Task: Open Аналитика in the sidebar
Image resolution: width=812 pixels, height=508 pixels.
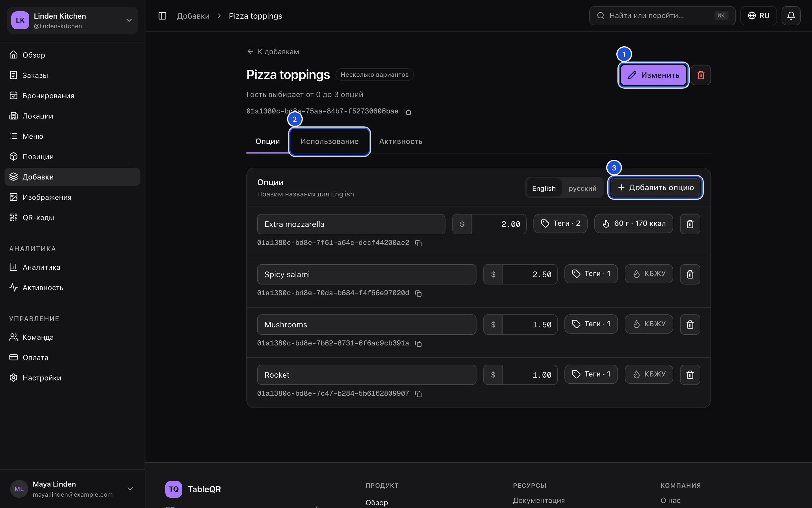Action: coord(72,267)
